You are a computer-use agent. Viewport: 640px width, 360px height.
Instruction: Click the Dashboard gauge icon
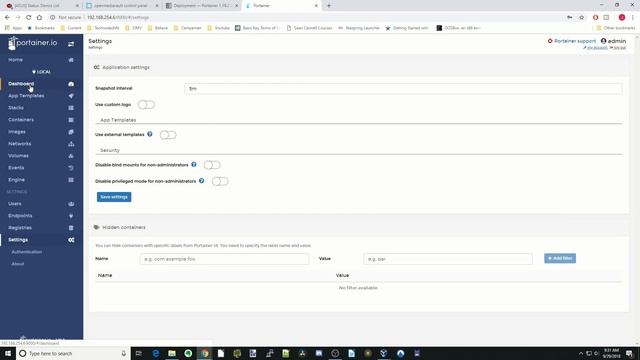pos(71,84)
